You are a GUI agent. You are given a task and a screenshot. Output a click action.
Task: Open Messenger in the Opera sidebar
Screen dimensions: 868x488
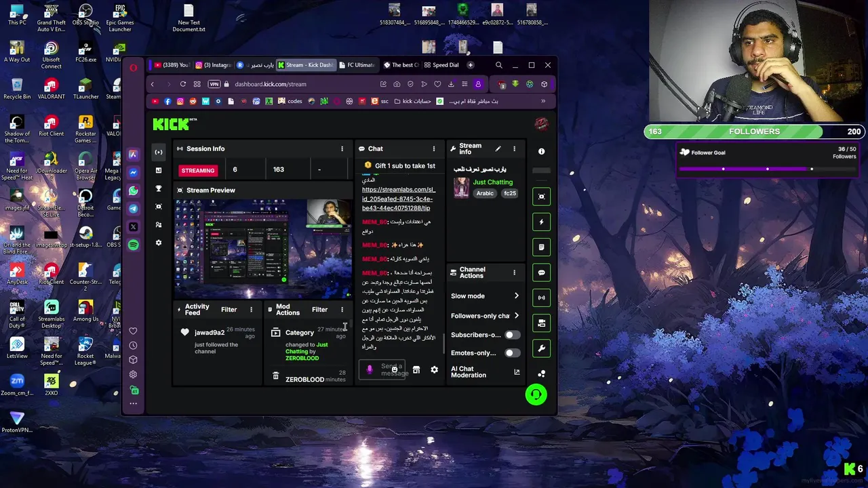pyautogui.click(x=133, y=173)
